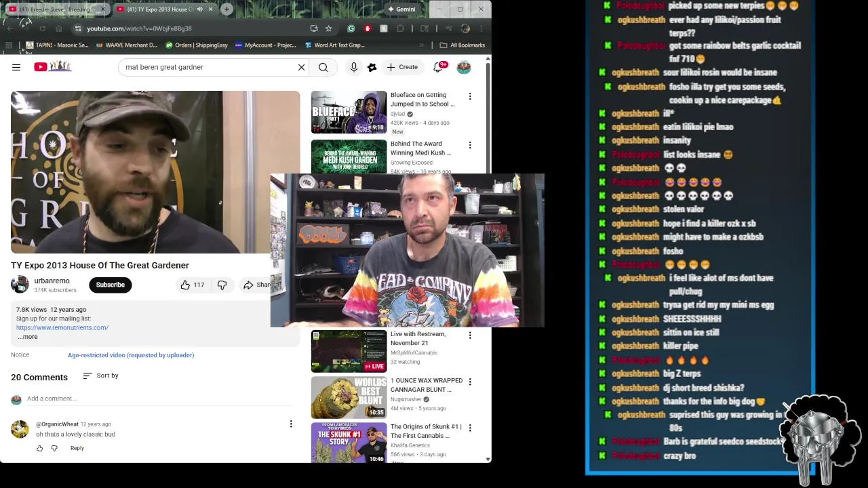Open the urbanremo channel avatar
The image size is (868, 488).
(x=20, y=285)
